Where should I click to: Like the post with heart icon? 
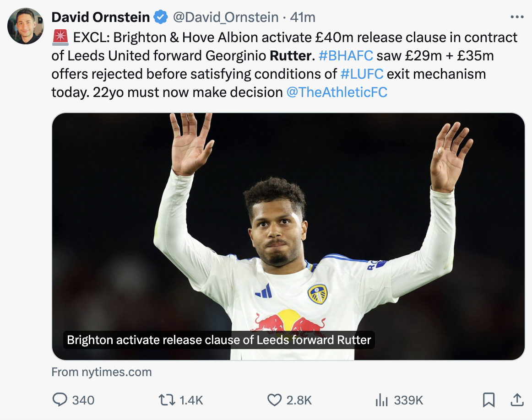(x=274, y=400)
